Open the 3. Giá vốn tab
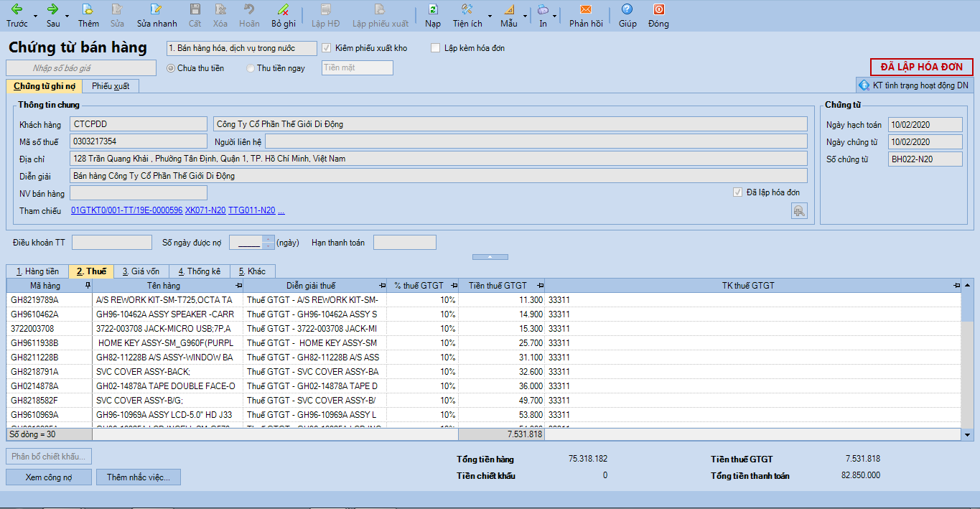The image size is (980, 509). [141, 271]
